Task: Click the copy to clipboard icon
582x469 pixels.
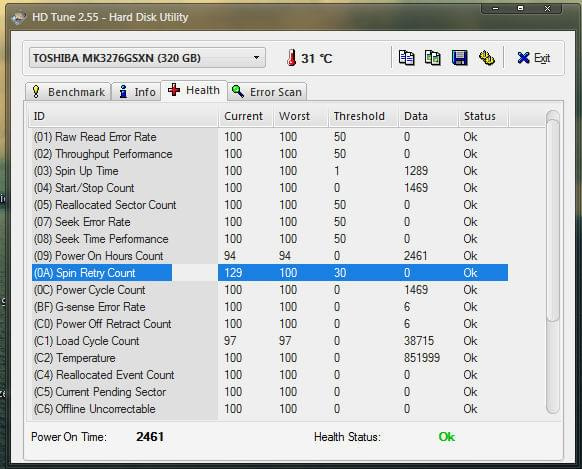Action: click(406, 58)
